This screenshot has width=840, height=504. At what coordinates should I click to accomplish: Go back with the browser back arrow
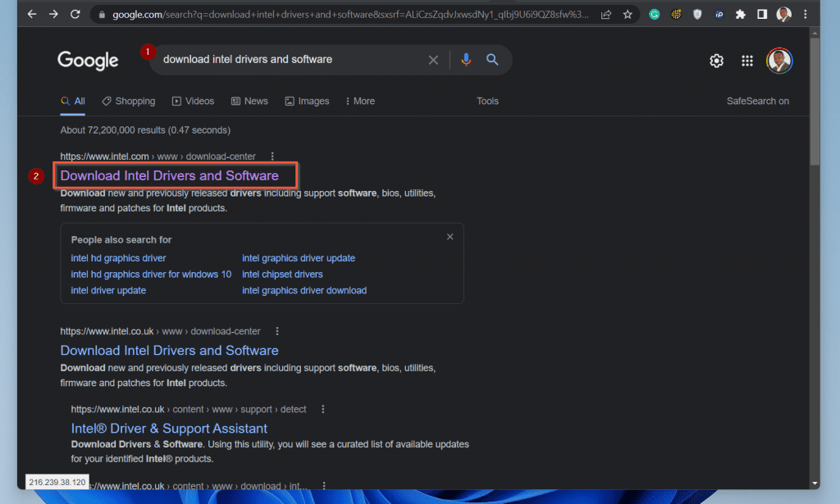click(32, 15)
